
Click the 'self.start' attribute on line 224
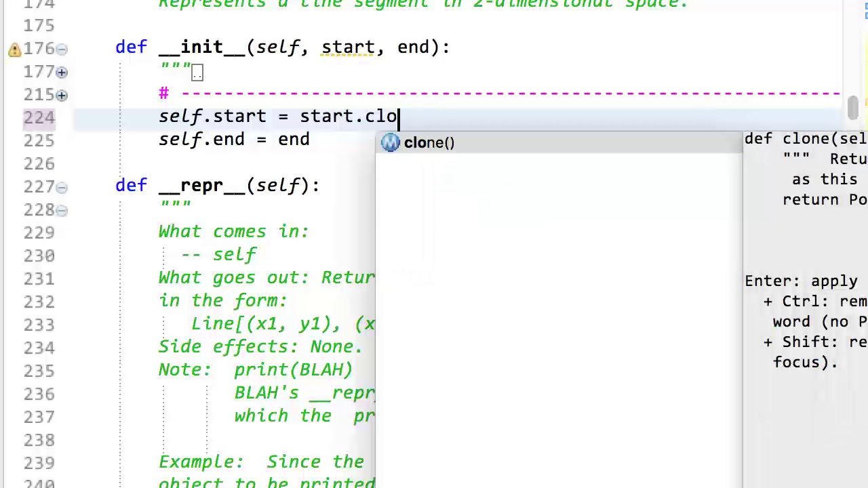(212, 117)
